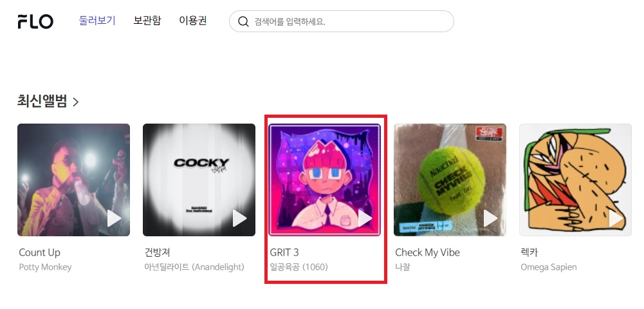
Task: Open artist 아넌딜라이트 (Anandelight) link
Action: click(x=194, y=267)
